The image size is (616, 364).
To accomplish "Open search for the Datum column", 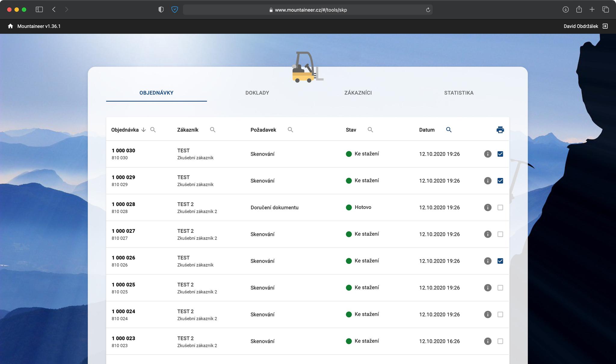I will click(448, 130).
